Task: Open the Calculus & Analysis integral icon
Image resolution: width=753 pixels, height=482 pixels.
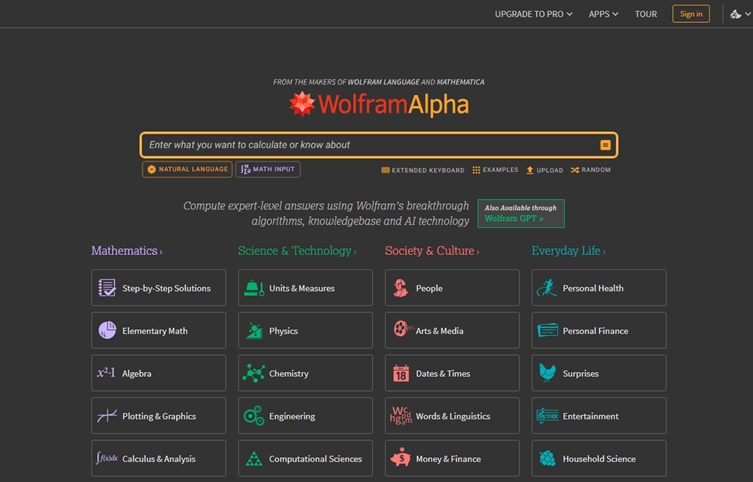Action: point(107,458)
